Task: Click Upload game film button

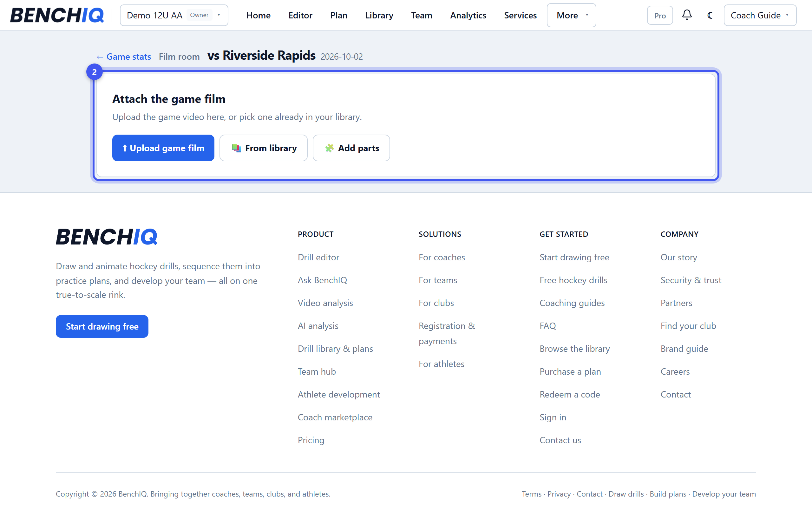Action: tap(163, 148)
